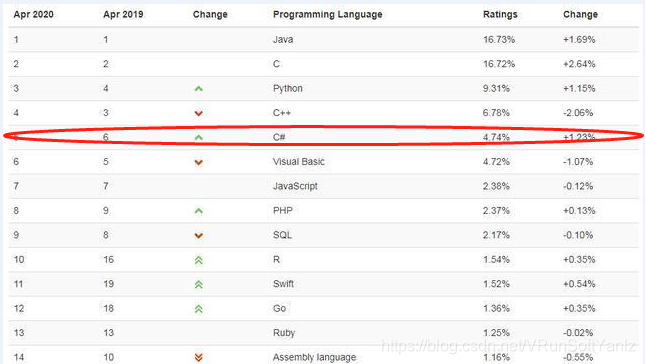Viewport: 645px width, 364px height.
Task: Click the '4.72%' rating for Visual Basic
Action: tap(496, 162)
